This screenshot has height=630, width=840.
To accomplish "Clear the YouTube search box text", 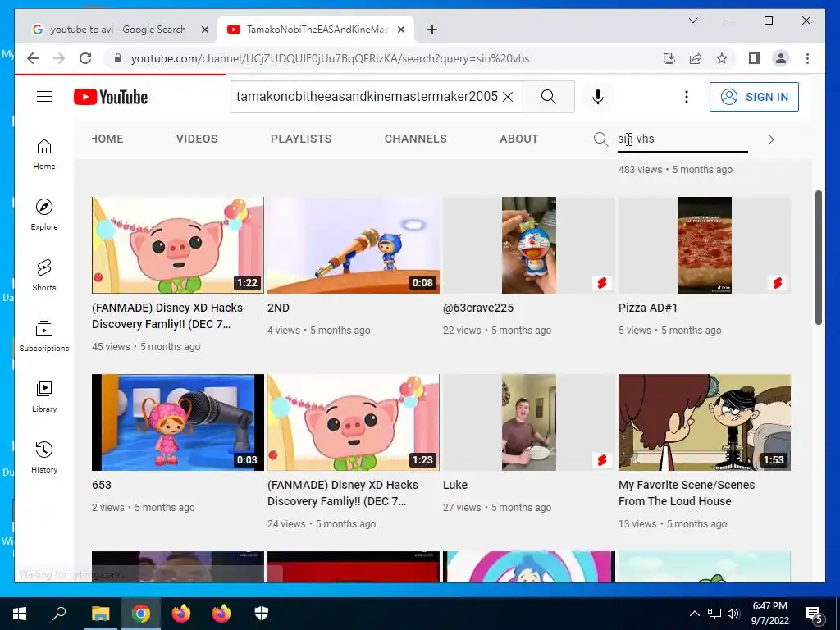I will pyautogui.click(x=508, y=97).
